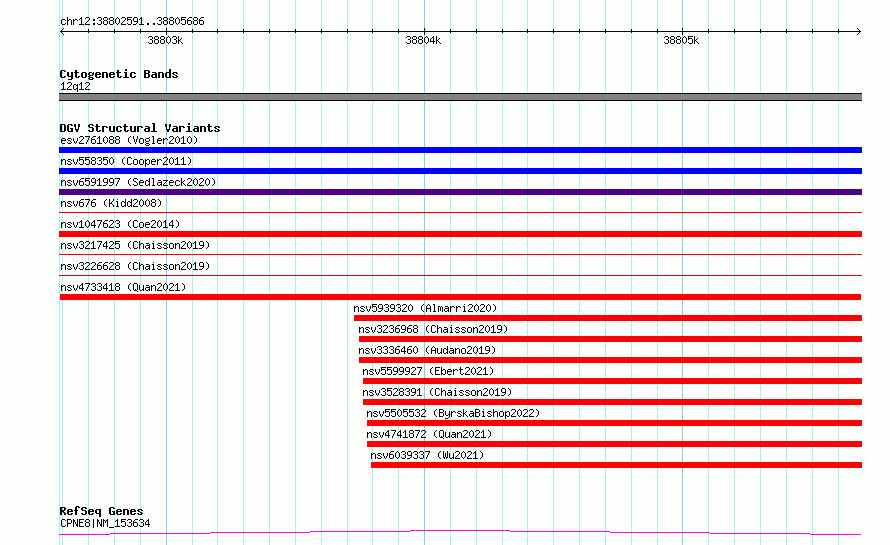Screen dimensions: 890x545
Task: Click the esv2761088 (Vogler2010) variant label
Action: [129, 140]
